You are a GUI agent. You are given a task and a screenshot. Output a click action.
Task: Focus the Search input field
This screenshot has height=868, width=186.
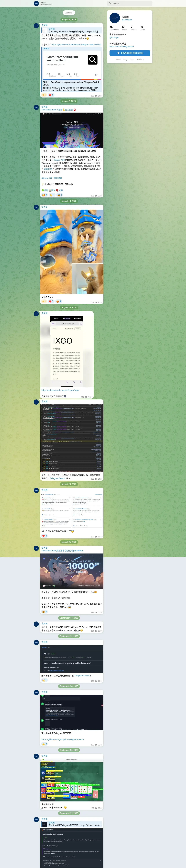pyautogui.click(x=130, y=3)
